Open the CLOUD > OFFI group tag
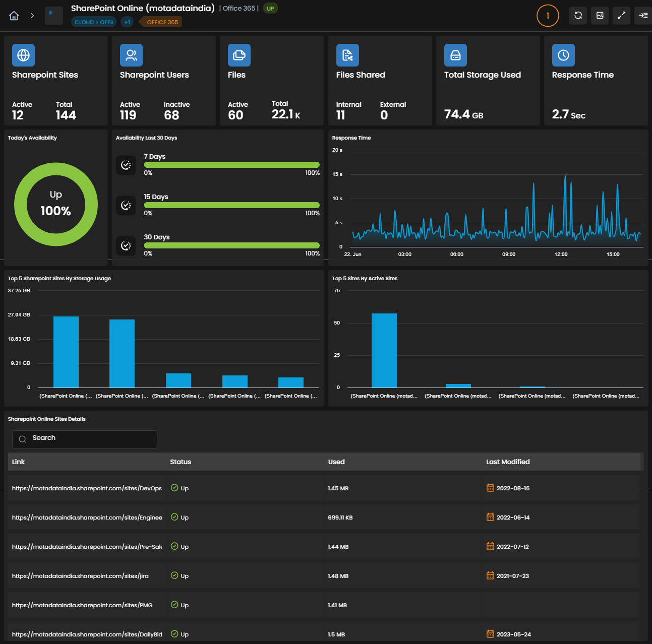 point(94,22)
